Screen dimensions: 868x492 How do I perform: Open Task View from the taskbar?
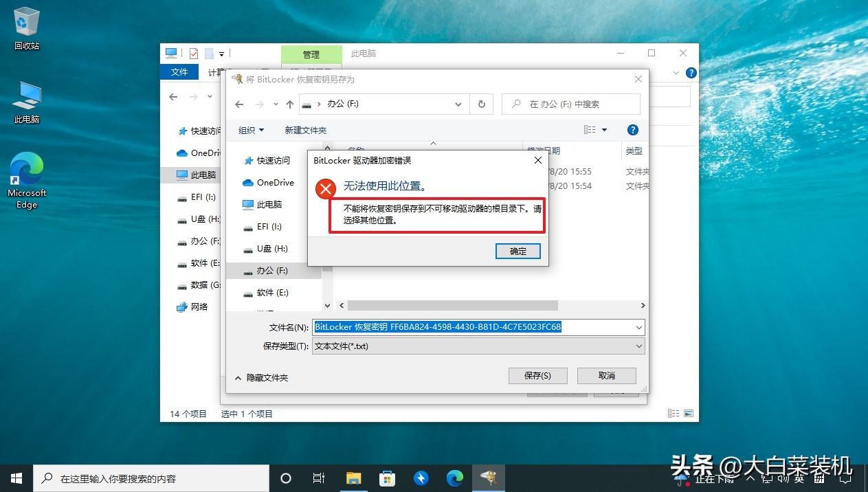click(x=318, y=478)
